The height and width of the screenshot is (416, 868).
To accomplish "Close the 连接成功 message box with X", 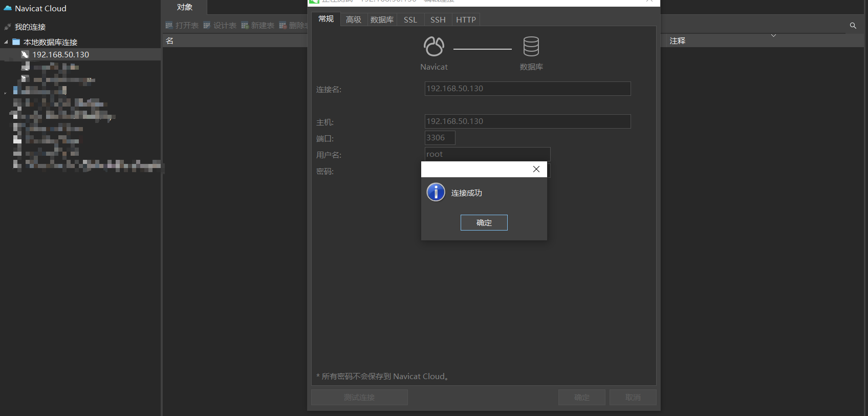I will coord(536,169).
